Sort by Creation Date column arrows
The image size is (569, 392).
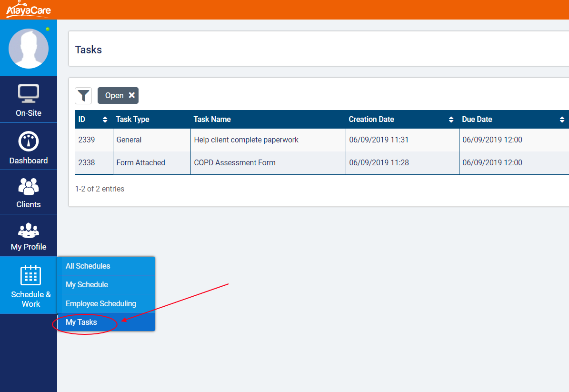451,120
